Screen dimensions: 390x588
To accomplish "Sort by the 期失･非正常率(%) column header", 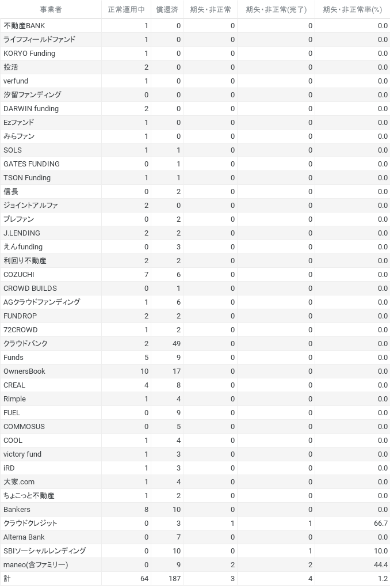I will [x=352, y=10].
